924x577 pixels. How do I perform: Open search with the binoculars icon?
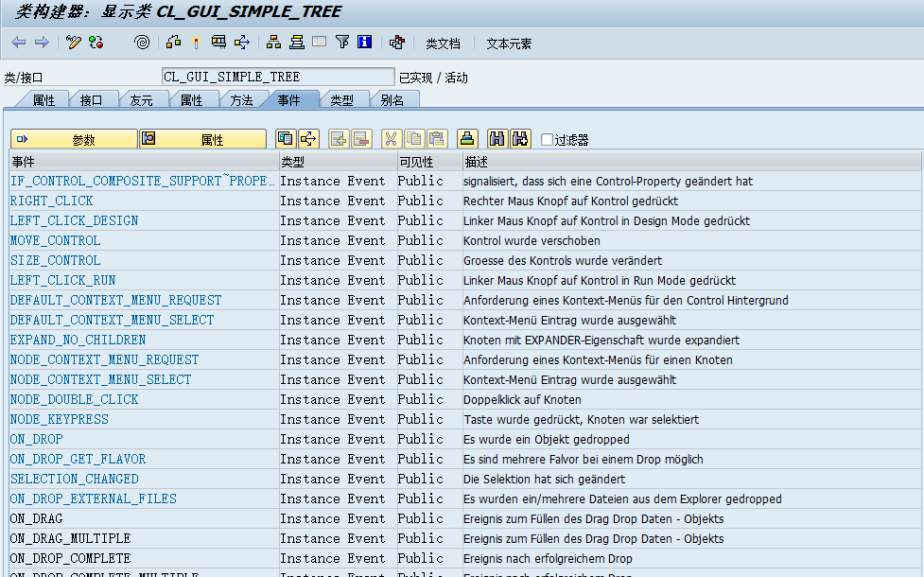(496, 137)
